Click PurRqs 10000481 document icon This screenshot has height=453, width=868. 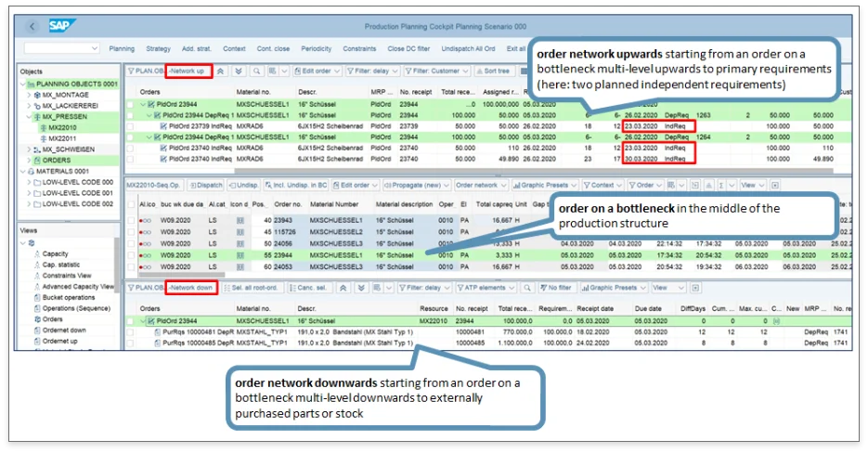coord(157,332)
